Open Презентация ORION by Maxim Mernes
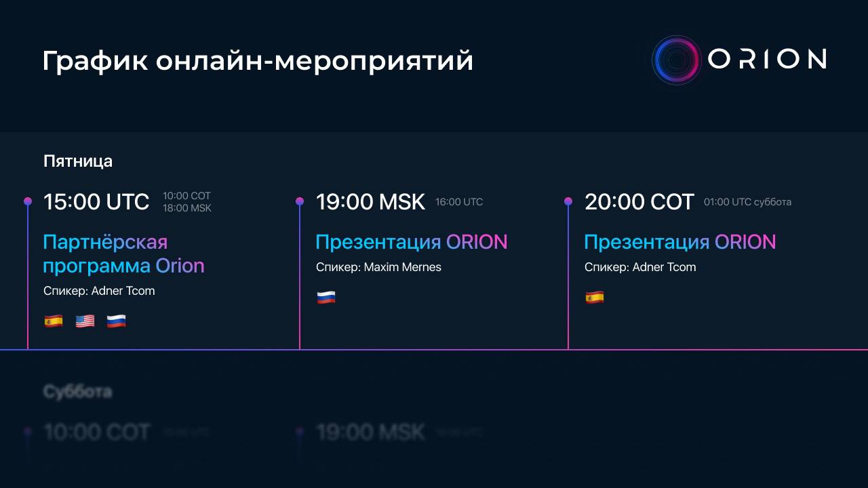Viewport: 868px width, 488px height. tap(411, 242)
